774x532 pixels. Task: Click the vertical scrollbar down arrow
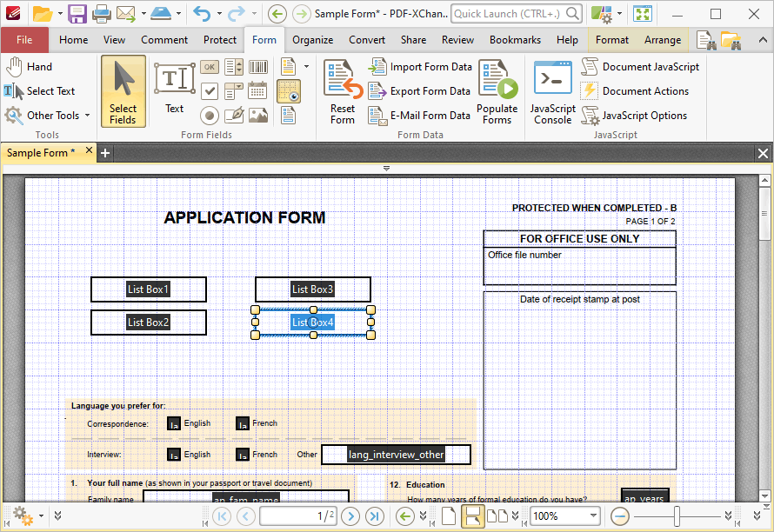[x=764, y=496]
